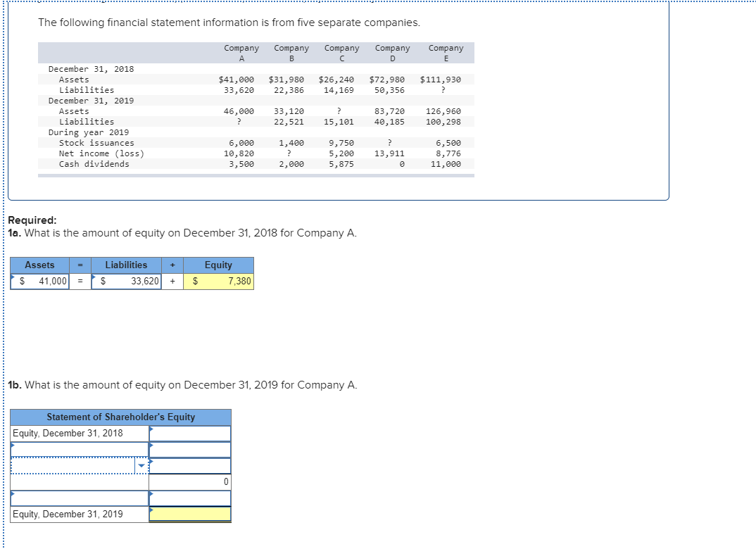756x549 pixels.
Task: Click the 'Cash dividends' row label
Action: pos(94,165)
